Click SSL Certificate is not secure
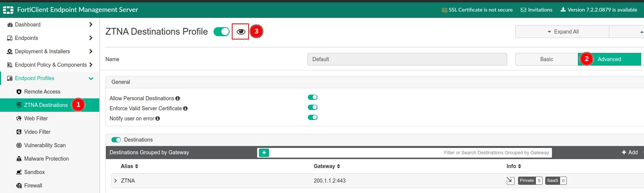Screen dimensions: 644x193 tap(477, 10)
